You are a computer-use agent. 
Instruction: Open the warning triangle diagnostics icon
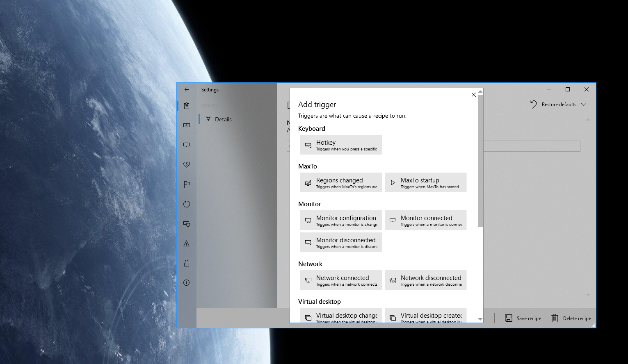click(x=187, y=243)
